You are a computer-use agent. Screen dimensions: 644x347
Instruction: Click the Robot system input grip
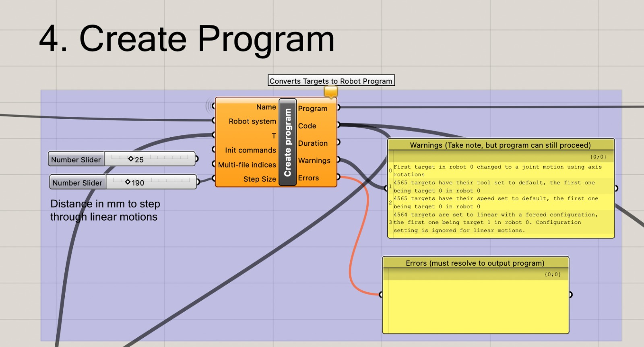pyautogui.click(x=214, y=120)
